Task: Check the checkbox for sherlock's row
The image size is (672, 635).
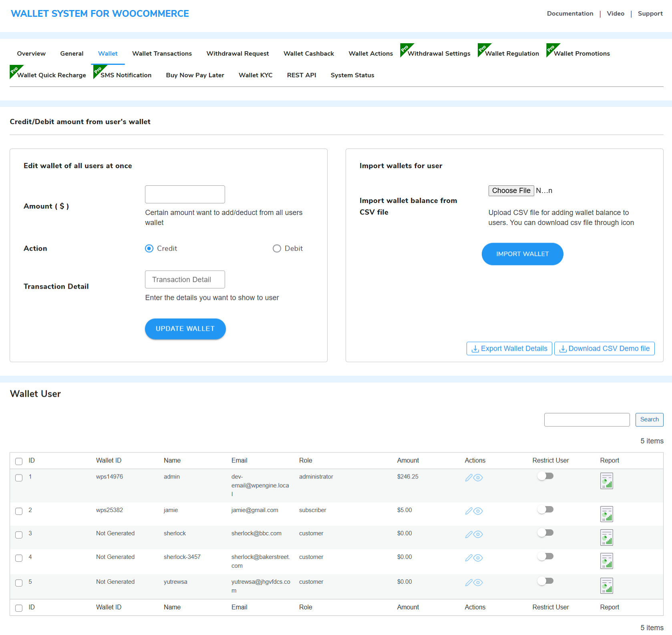Action: [x=18, y=535]
